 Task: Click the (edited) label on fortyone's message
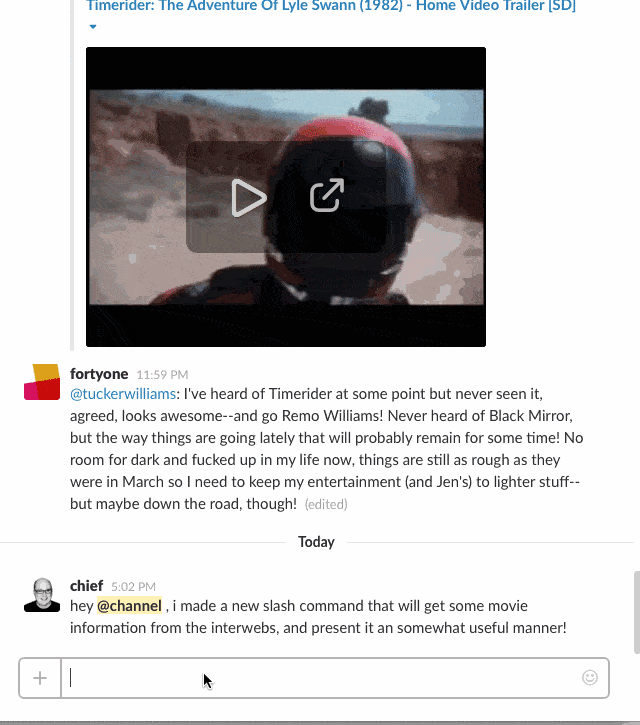326,504
